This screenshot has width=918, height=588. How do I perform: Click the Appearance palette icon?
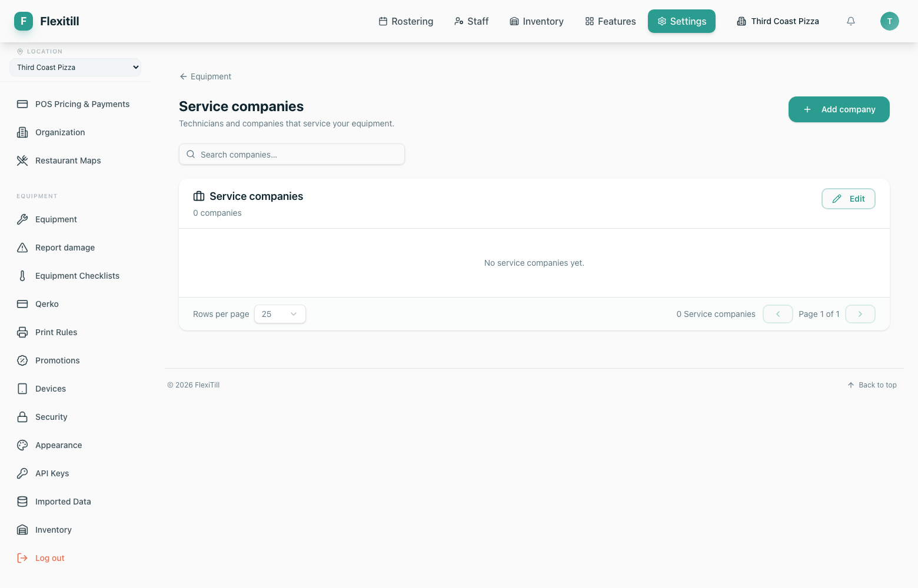tap(22, 445)
